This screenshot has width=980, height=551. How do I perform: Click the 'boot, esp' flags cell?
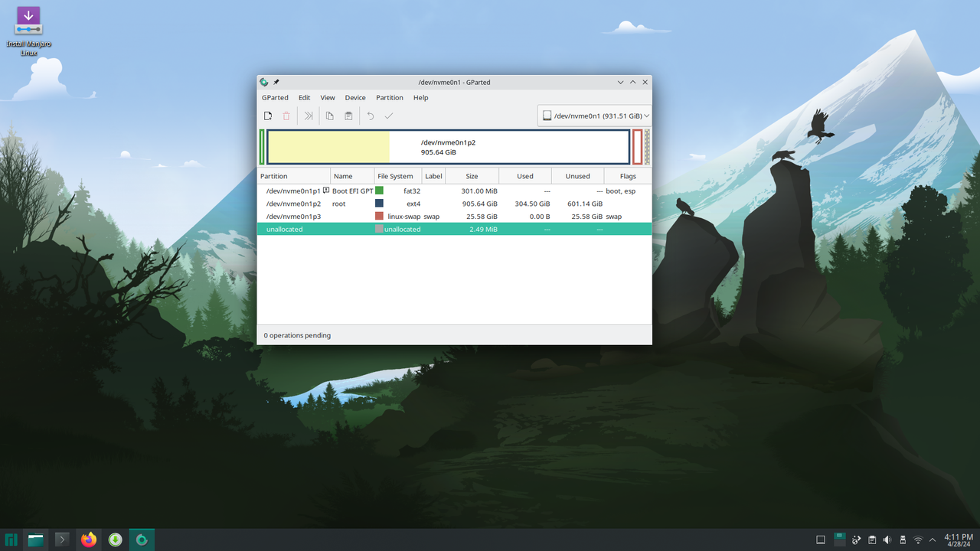pos(621,191)
